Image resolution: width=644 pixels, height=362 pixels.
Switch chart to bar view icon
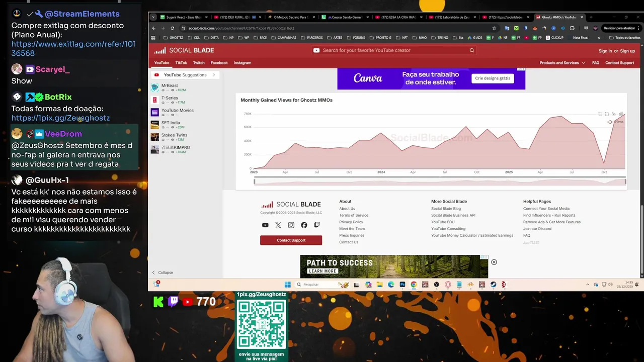tap(621, 114)
